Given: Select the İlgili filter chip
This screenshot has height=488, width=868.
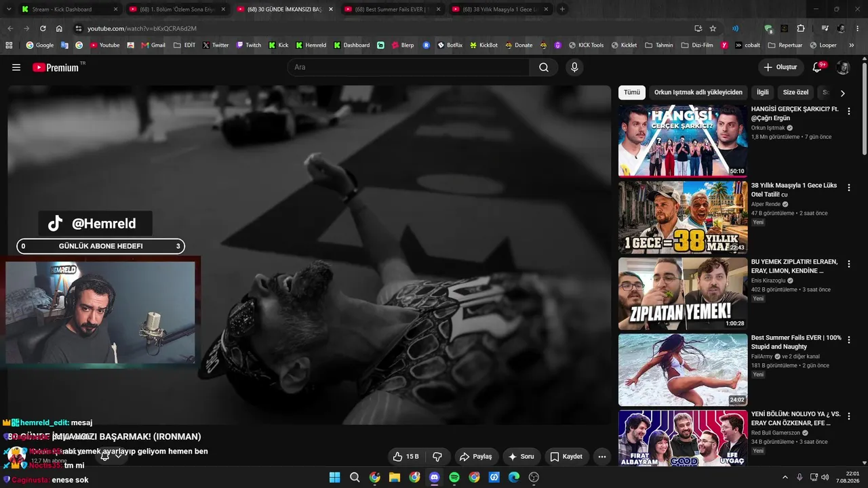Looking at the screenshot, I should pyautogui.click(x=763, y=92).
